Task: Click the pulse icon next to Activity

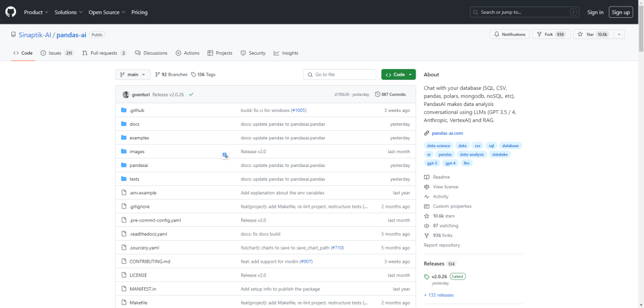Action: point(427,197)
